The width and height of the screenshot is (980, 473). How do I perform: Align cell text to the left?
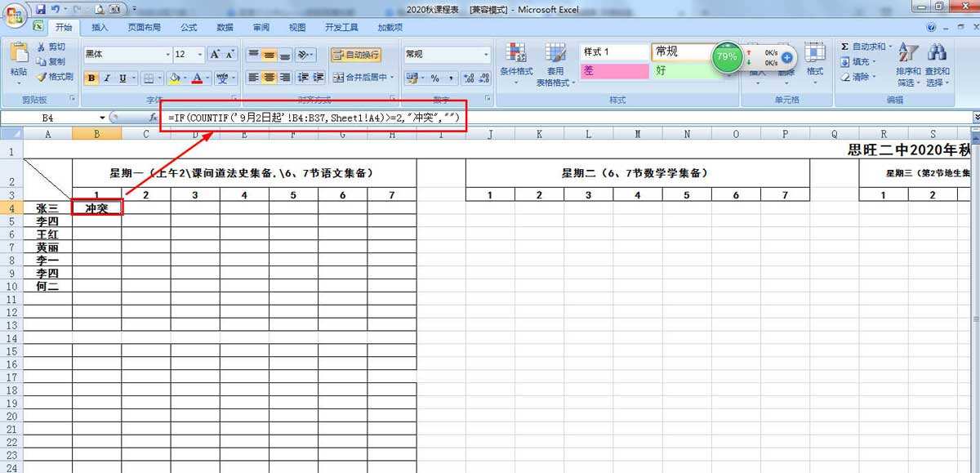coord(254,78)
